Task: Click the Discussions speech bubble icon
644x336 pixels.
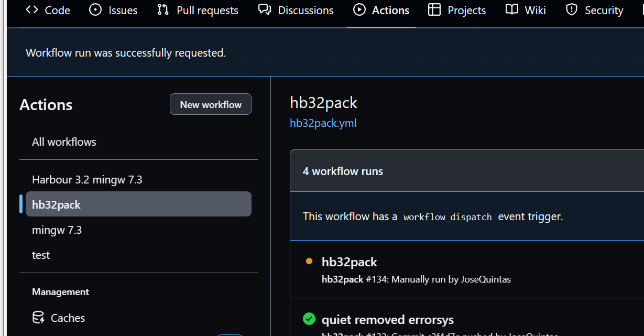Action: [265, 10]
